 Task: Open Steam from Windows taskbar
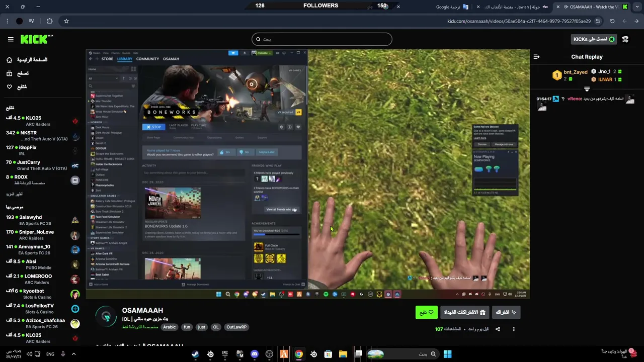click(x=195, y=354)
